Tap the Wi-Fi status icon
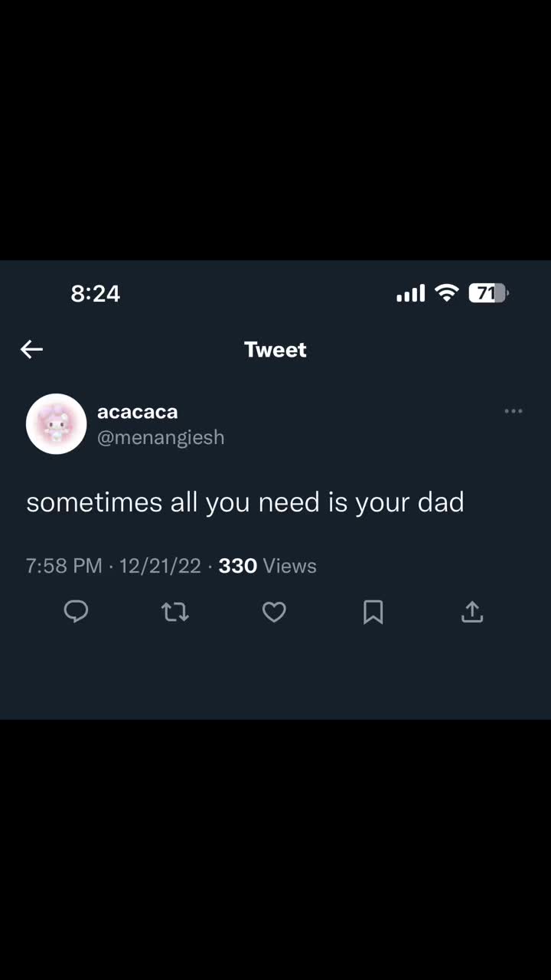551x980 pixels. coord(446,292)
